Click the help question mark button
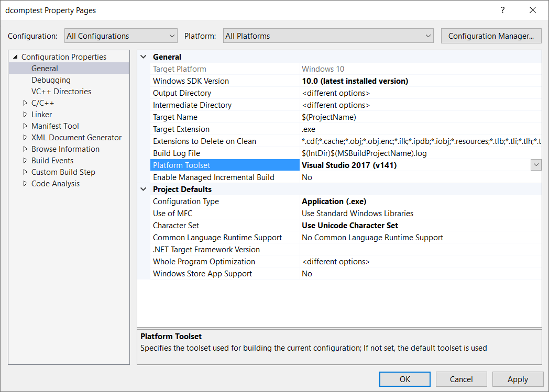The image size is (549, 392). tap(503, 10)
